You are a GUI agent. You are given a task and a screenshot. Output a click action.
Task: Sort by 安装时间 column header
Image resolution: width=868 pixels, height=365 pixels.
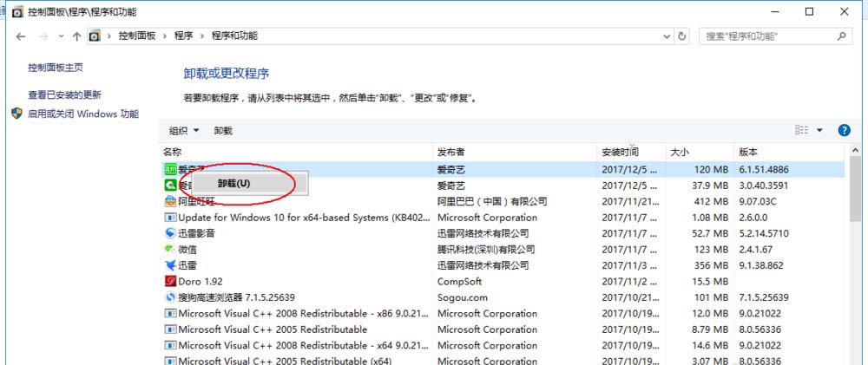630,152
